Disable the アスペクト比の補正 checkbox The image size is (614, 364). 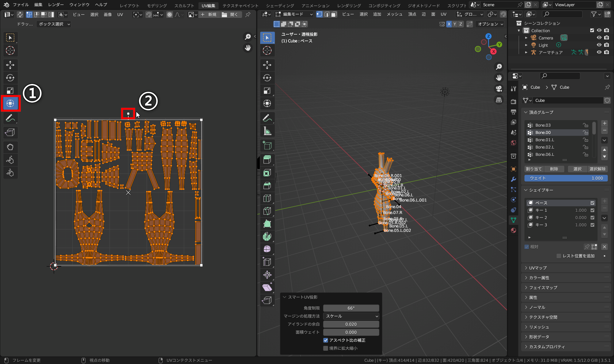click(326, 340)
